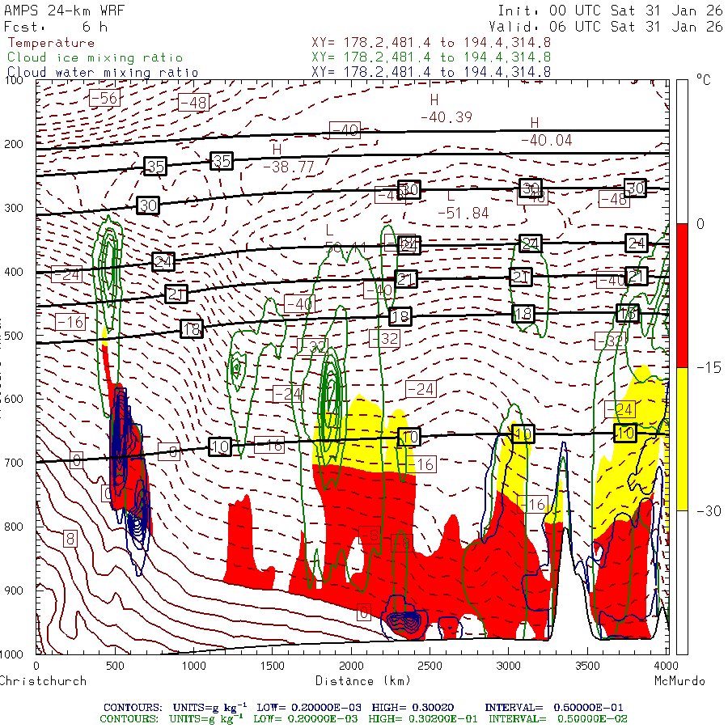Click the red Temperature legend label
Image resolution: width=728 pixels, height=728 pixels.
click(51, 43)
